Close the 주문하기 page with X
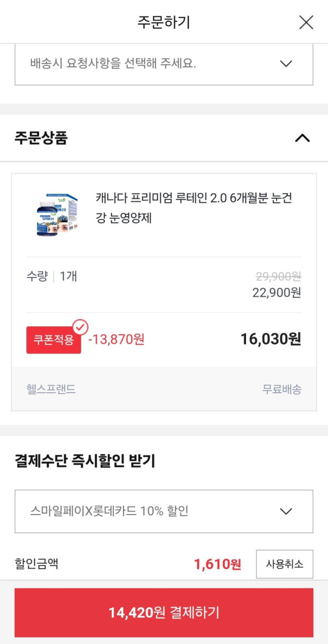This screenshot has height=644, width=328. (306, 22)
